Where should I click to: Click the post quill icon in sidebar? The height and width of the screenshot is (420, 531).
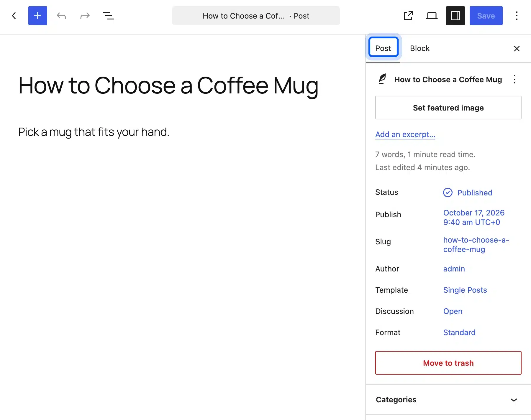(x=382, y=79)
